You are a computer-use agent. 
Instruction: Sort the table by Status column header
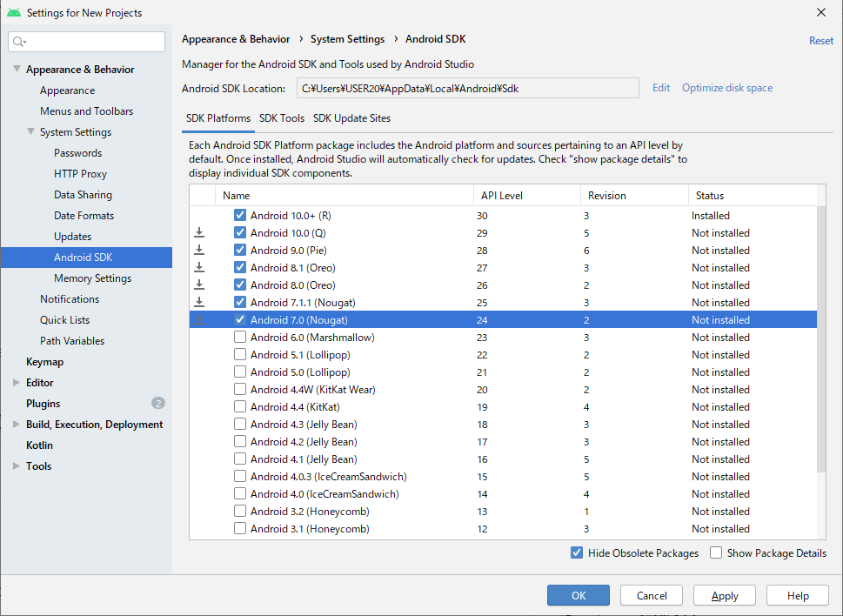click(753, 196)
